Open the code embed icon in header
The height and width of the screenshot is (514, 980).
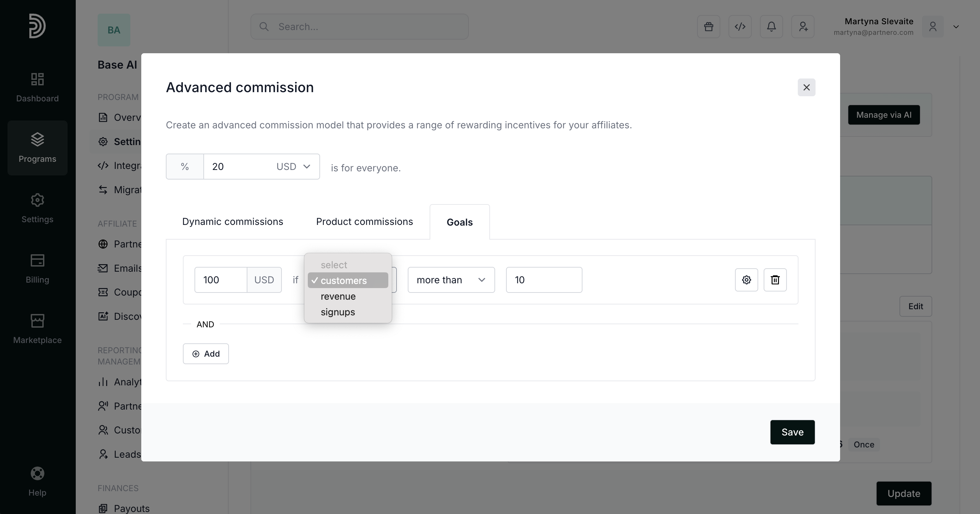coord(739,27)
